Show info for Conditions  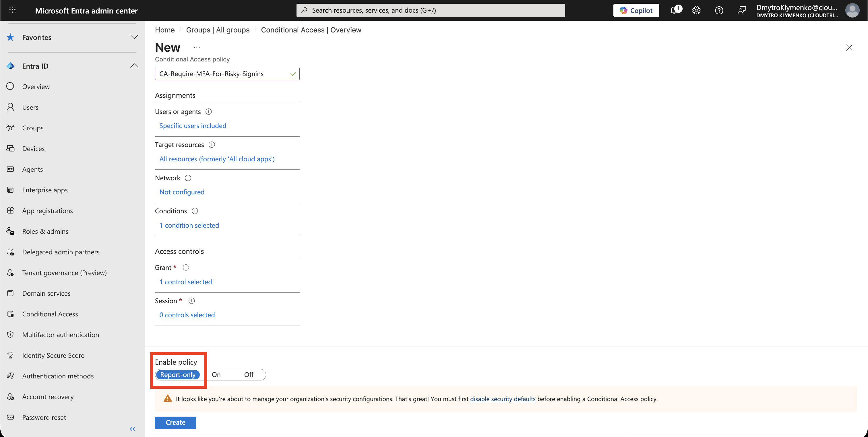pos(195,211)
